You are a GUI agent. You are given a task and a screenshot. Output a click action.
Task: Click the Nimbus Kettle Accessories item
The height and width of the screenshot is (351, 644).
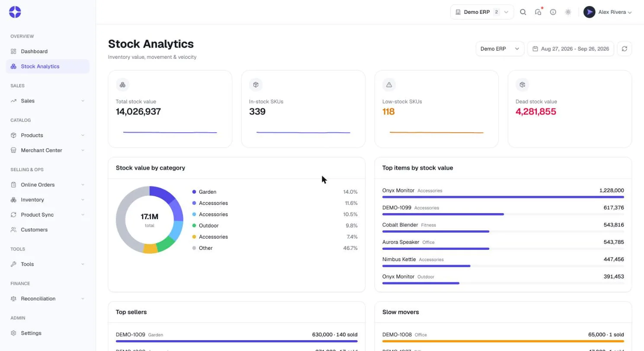pos(503,262)
